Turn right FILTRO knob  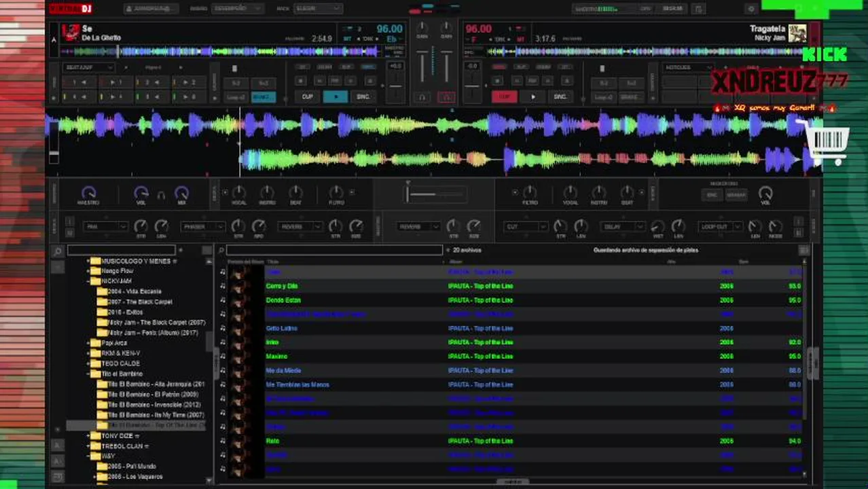click(x=530, y=193)
